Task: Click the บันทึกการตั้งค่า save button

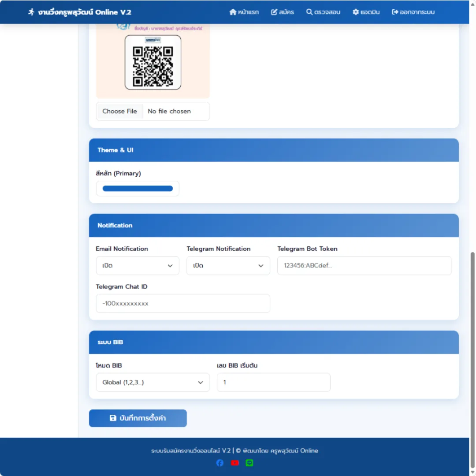Action: pos(138,418)
